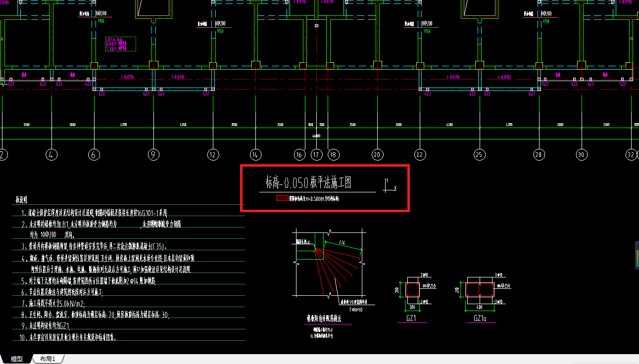Select grid axis bubble 20
The height and width of the screenshot is (364, 639).
click(x=378, y=155)
